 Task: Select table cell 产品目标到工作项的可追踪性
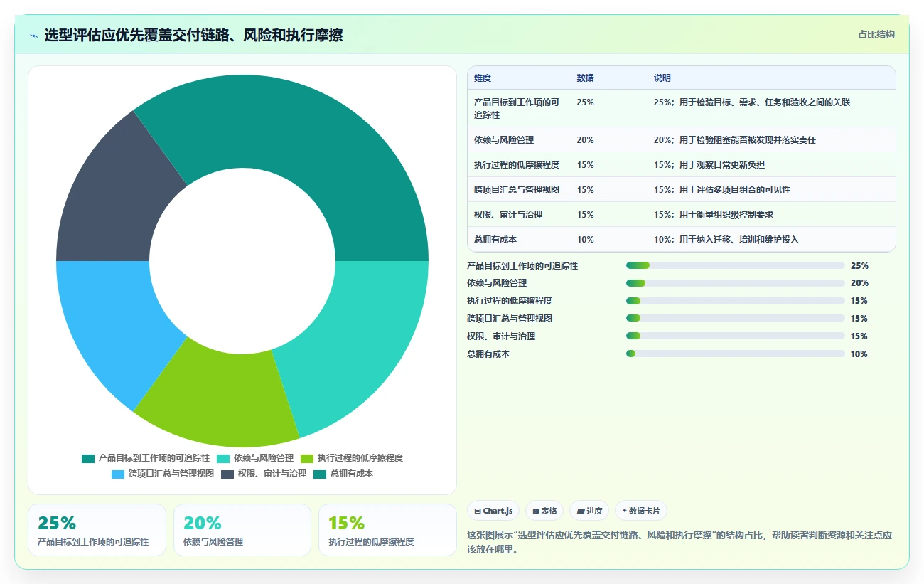pyautogui.click(x=517, y=108)
